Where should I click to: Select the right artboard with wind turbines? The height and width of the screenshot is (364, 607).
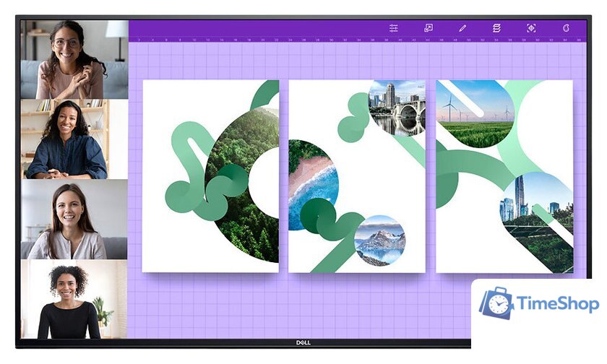504,175
